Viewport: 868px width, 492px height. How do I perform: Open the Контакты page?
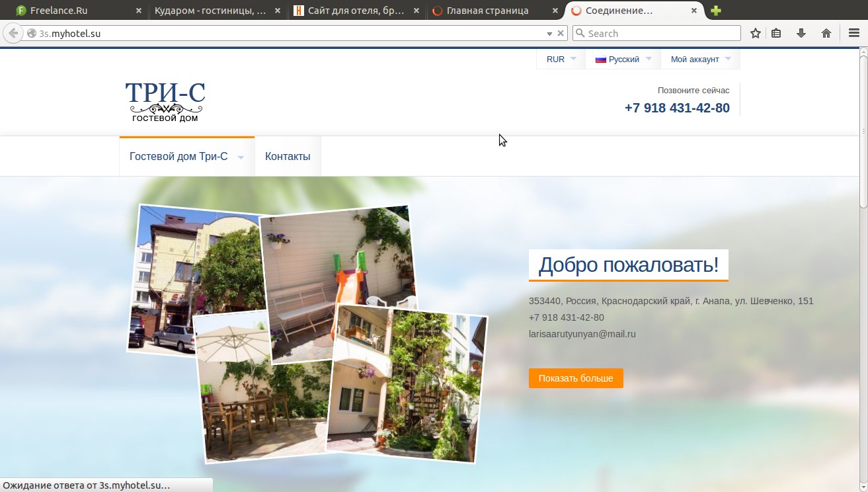[288, 157]
